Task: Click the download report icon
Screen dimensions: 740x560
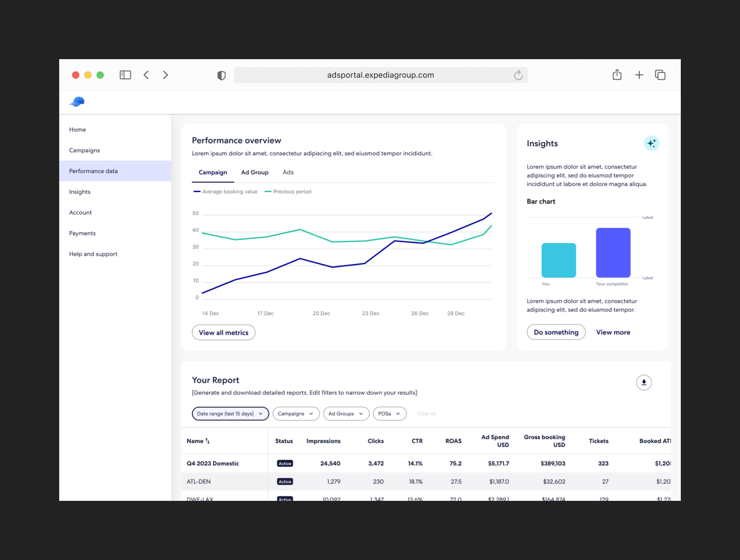Action: point(644,383)
